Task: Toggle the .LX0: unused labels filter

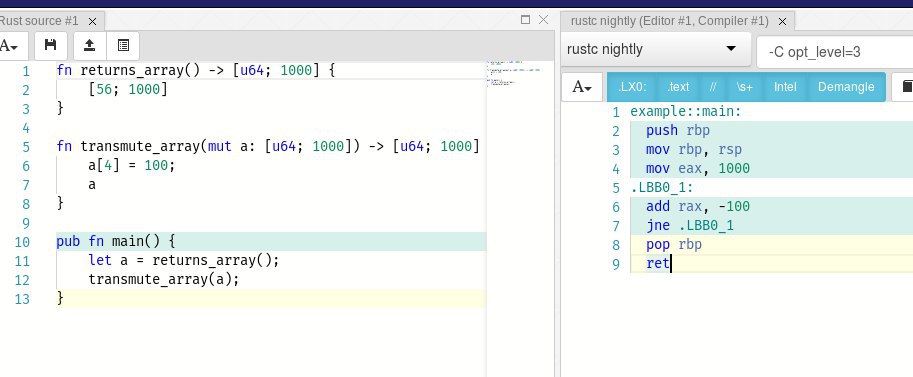Action: point(632,87)
